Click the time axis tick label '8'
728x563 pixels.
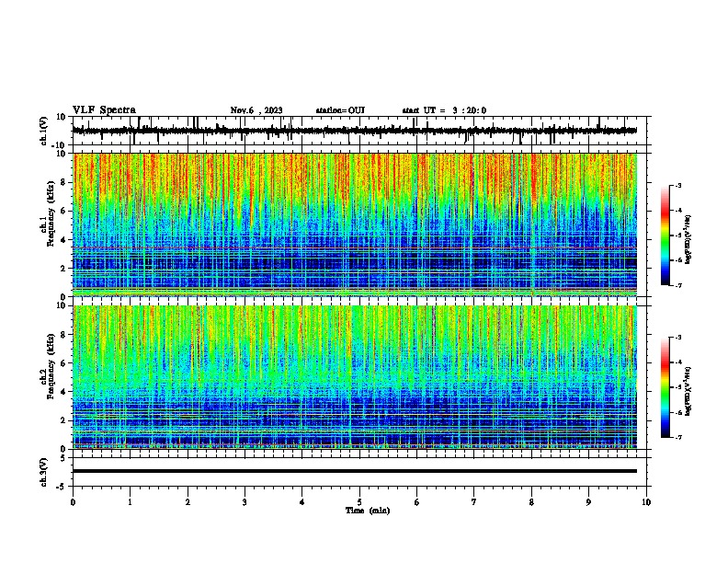click(x=531, y=502)
